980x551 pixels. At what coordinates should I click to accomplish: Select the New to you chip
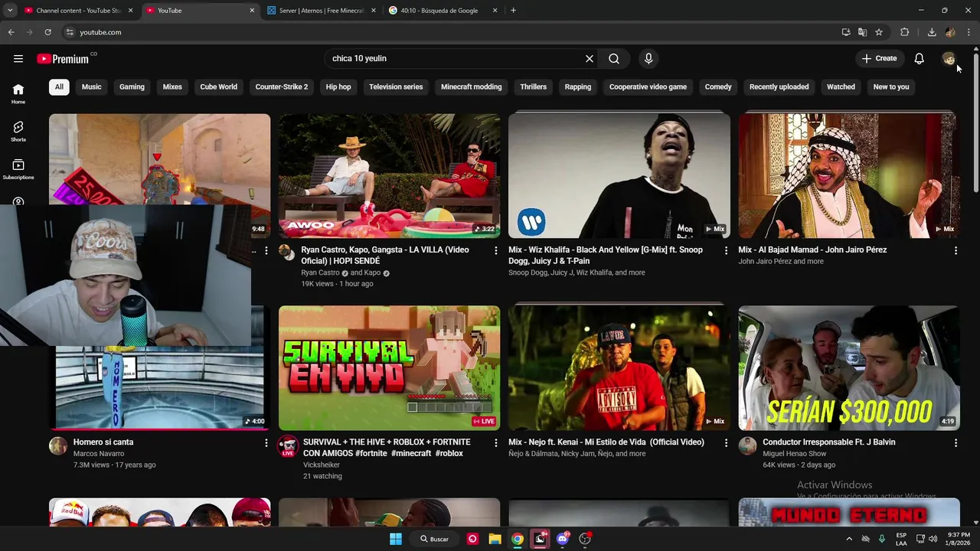pyautogui.click(x=891, y=86)
